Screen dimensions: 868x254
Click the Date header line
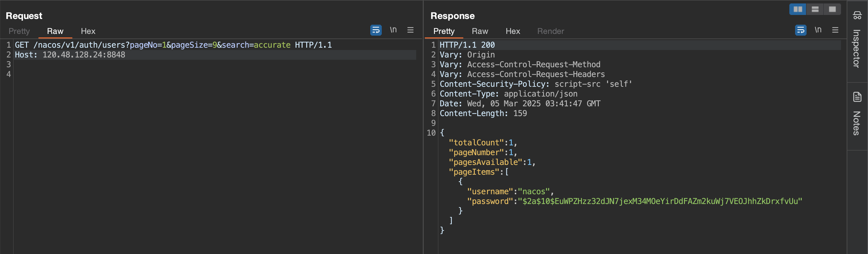coord(520,103)
